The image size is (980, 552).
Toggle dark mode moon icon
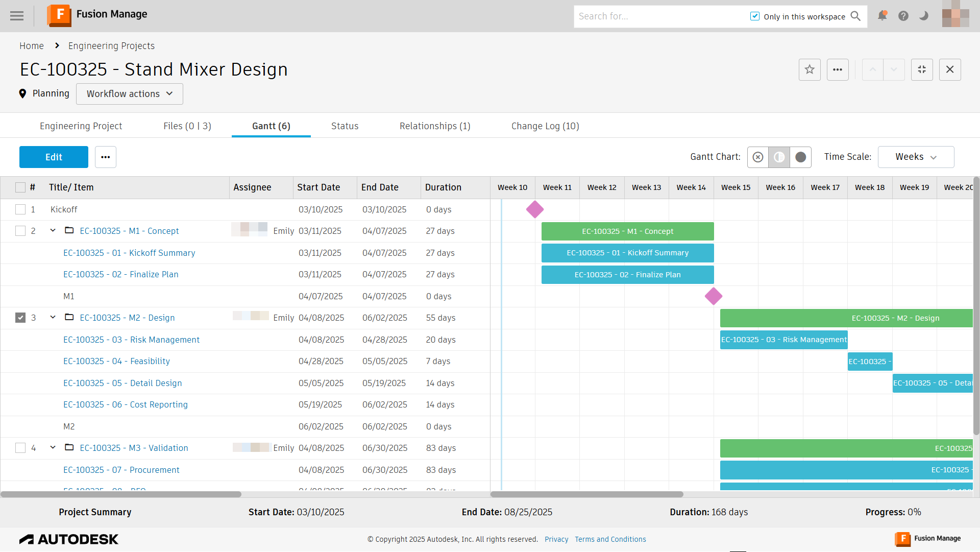[924, 16]
